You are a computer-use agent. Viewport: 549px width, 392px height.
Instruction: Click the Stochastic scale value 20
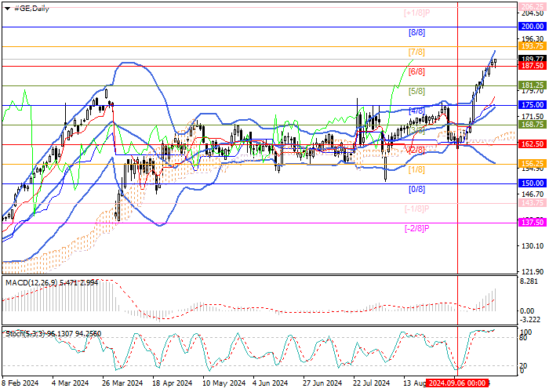pyautogui.click(x=524, y=366)
